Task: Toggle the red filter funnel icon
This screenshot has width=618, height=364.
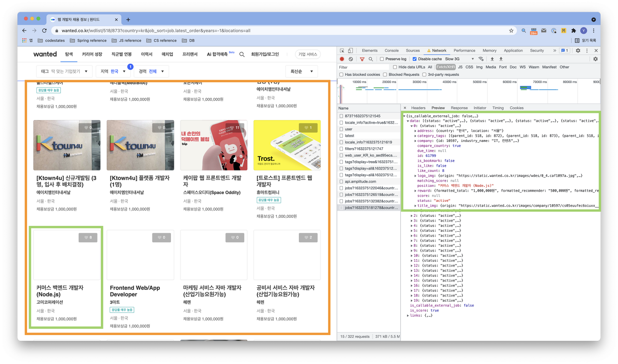Action: click(362, 59)
